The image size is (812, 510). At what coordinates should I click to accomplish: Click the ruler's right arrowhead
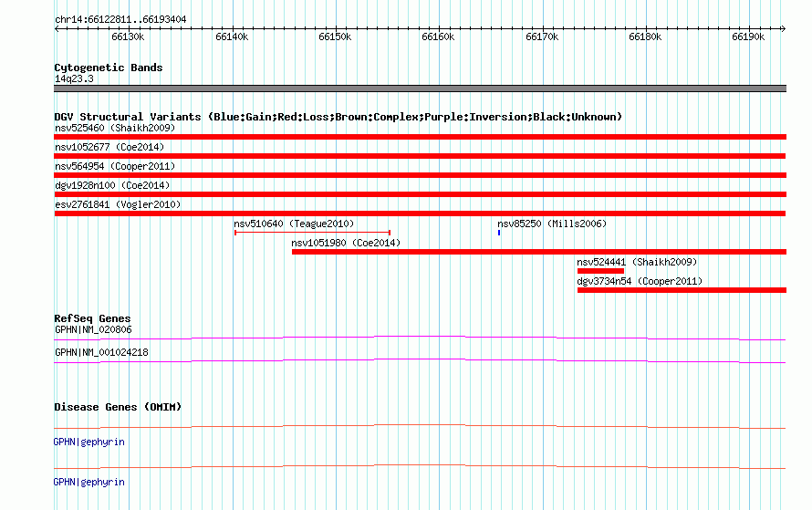783,28
